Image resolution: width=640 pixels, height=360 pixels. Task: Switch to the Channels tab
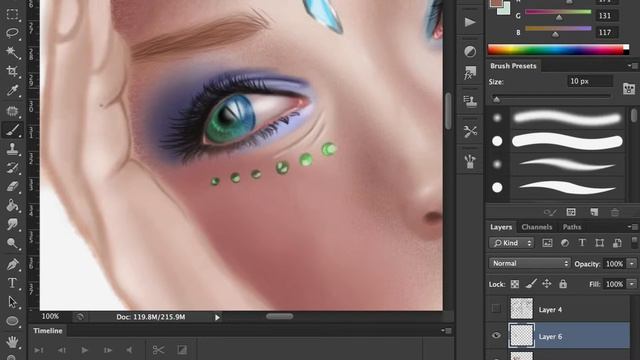(x=536, y=227)
